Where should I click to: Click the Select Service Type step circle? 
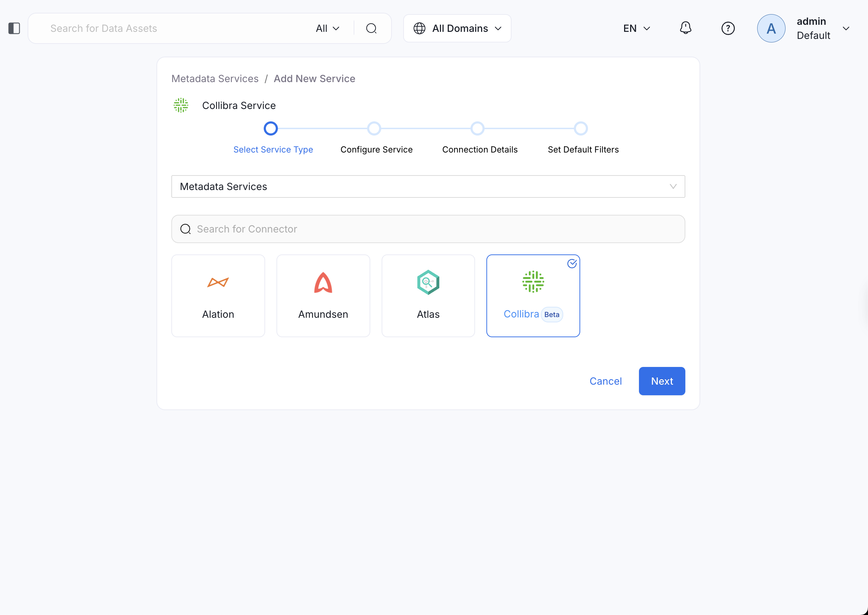click(x=270, y=129)
